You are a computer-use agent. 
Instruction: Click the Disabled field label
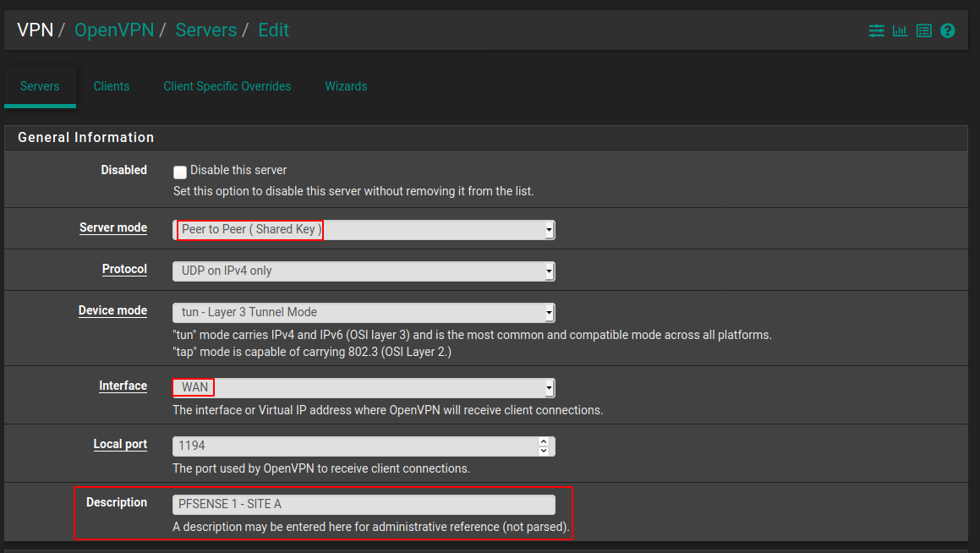click(123, 170)
